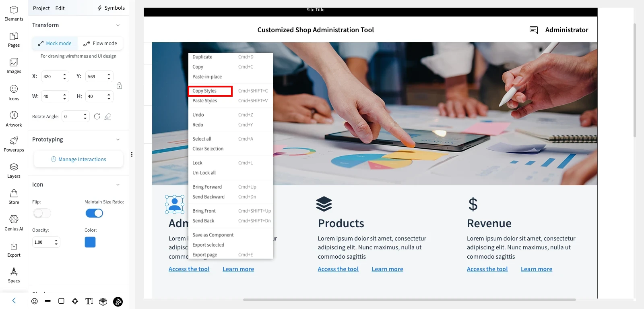
Task: Click Access the tool link under Products
Action: click(x=338, y=269)
